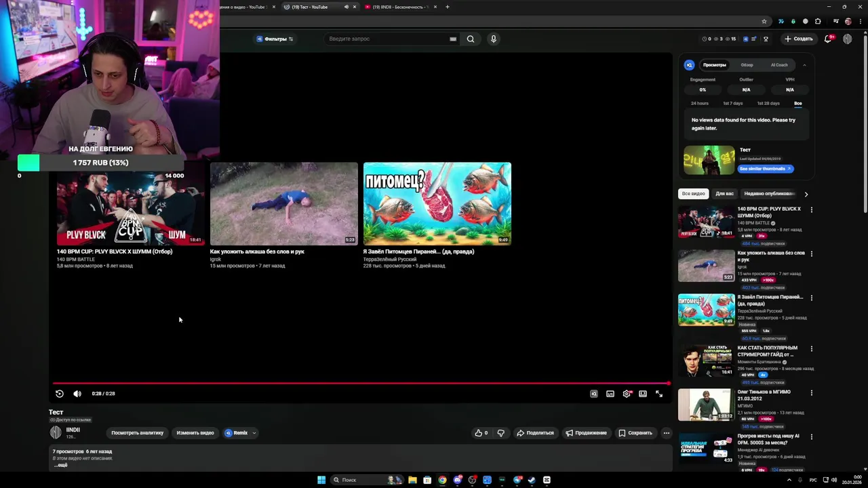
Task: Toggle subtitles in the player controls
Action: (610, 394)
